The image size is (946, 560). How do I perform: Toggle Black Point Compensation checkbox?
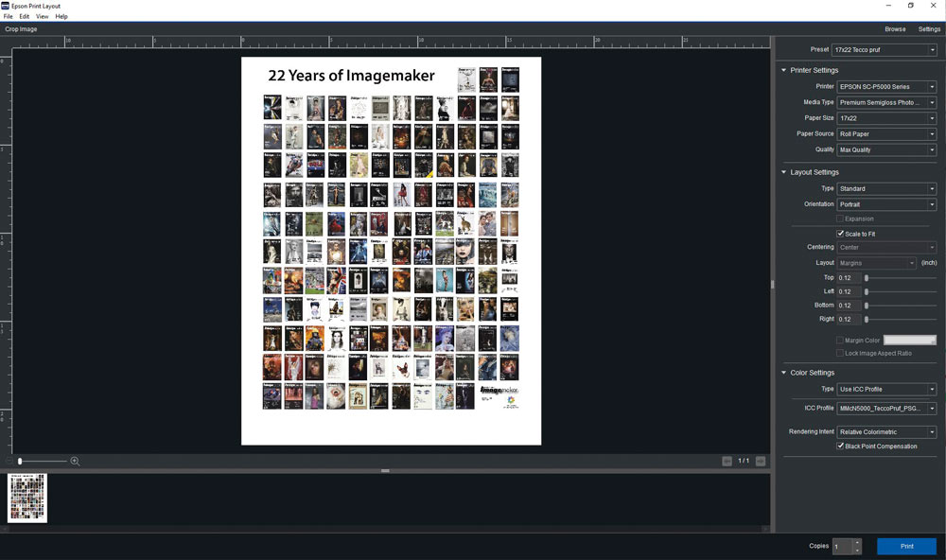(x=840, y=446)
